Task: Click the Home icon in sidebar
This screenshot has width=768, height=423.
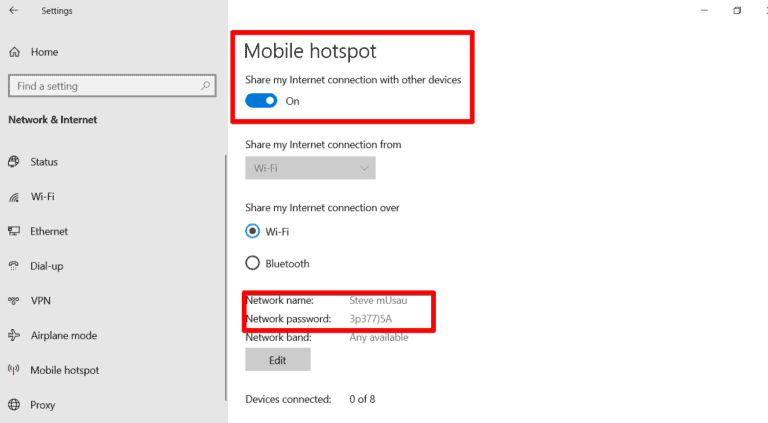Action: (x=14, y=52)
